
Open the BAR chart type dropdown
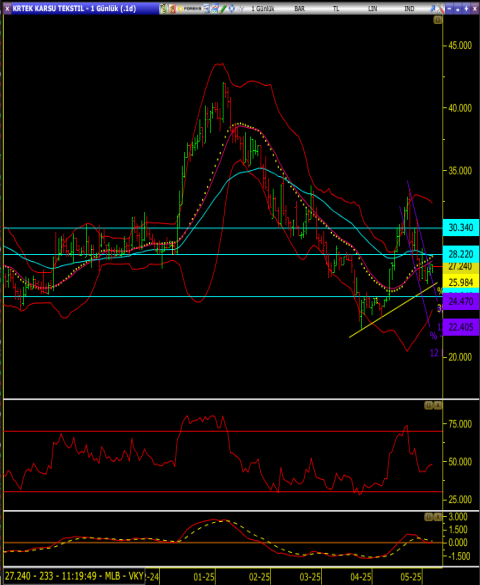299,9
